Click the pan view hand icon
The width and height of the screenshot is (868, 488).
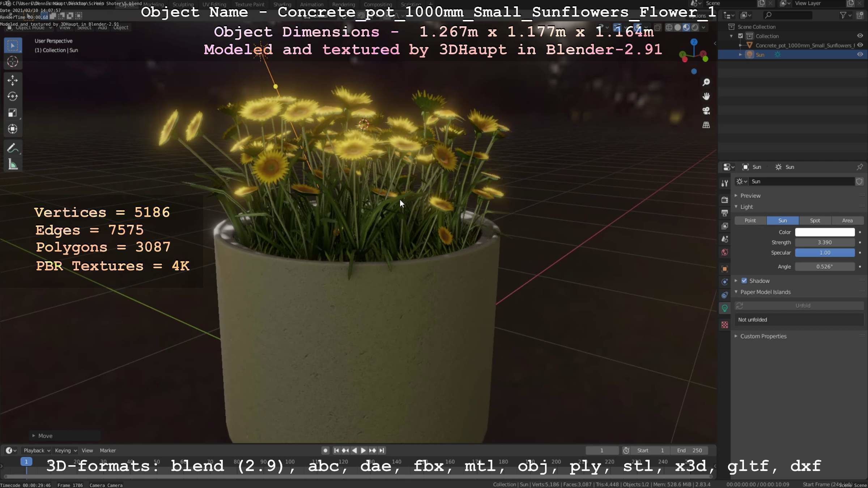click(706, 97)
